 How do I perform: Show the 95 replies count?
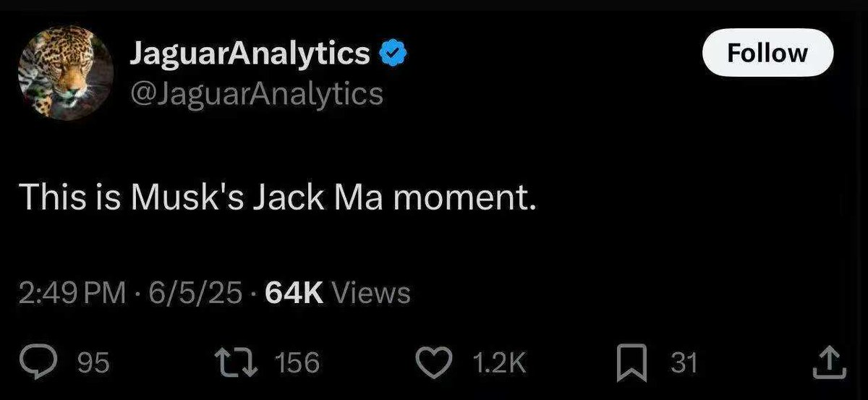click(x=93, y=362)
